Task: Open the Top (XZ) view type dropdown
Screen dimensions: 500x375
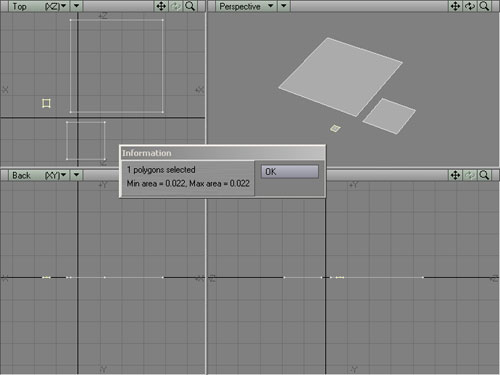Action: coord(39,6)
